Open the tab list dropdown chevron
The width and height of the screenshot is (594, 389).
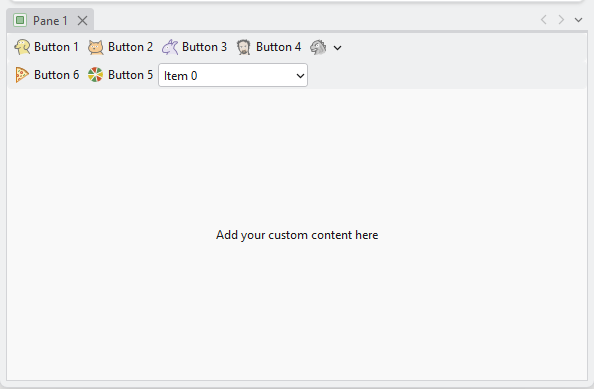point(578,20)
